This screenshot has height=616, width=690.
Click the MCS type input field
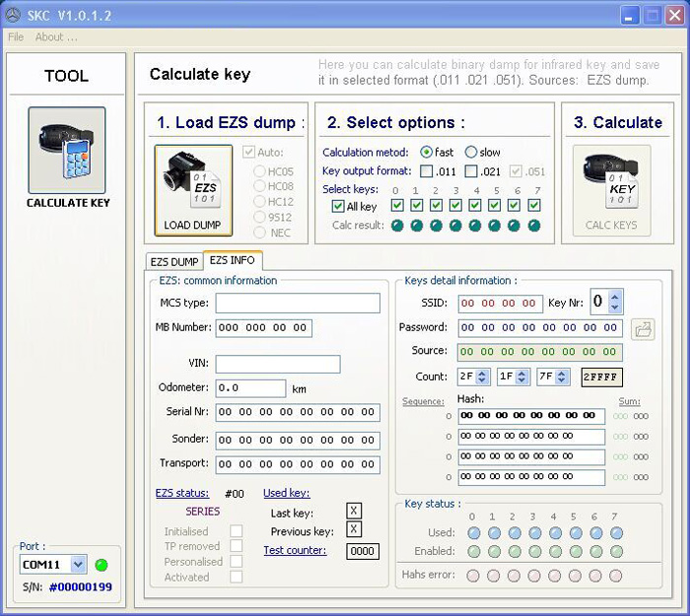pos(298,304)
